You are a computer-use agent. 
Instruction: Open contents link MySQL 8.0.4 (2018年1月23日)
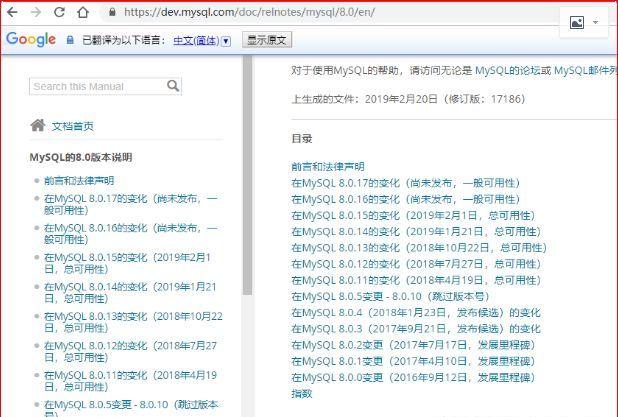[416, 313]
